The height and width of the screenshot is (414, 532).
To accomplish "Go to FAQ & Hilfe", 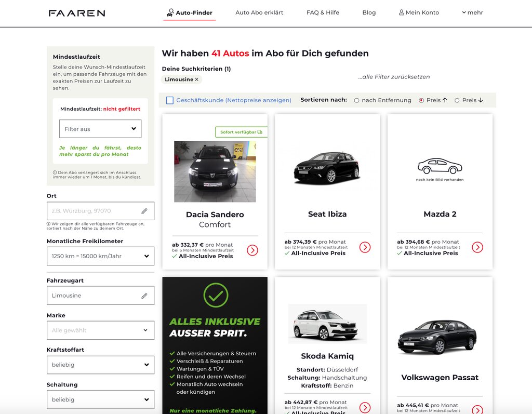I will (x=323, y=12).
